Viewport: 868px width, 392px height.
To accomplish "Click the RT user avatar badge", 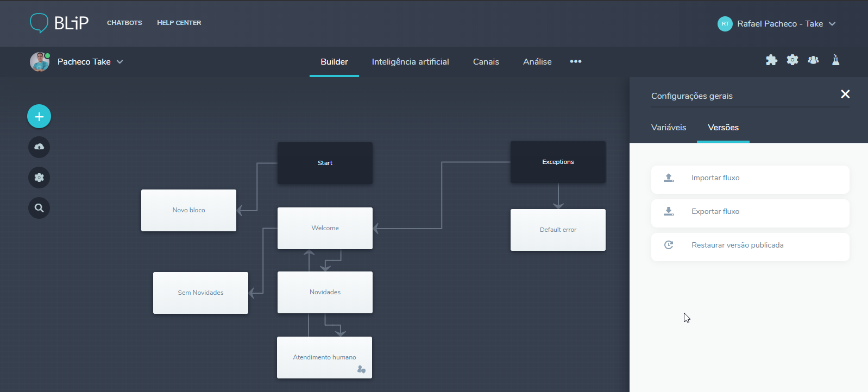I will [725, 24].
